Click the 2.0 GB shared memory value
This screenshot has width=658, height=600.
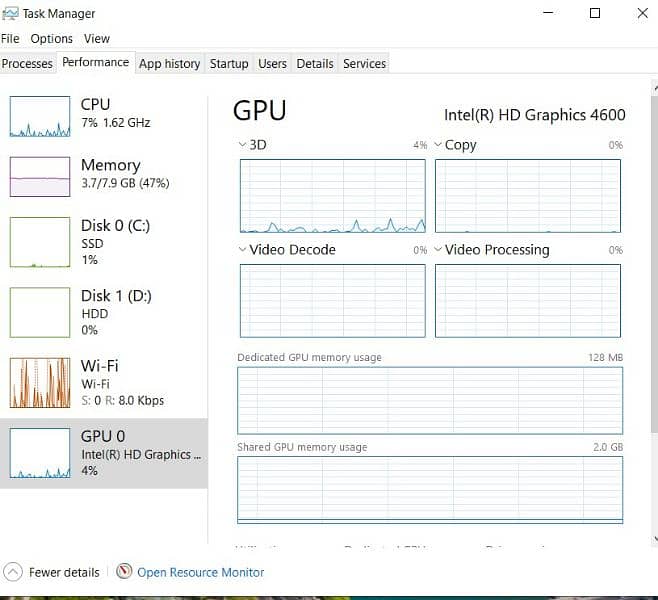(x=608, y=447)
